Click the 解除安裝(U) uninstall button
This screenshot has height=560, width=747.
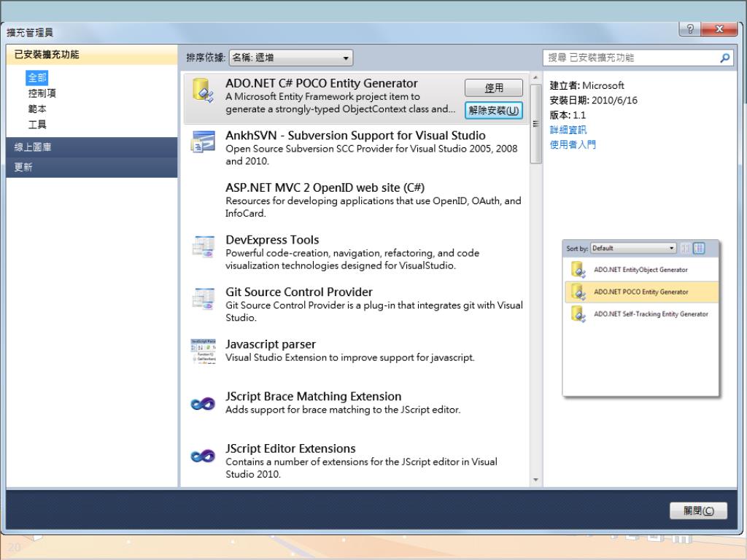click(494, 111)
